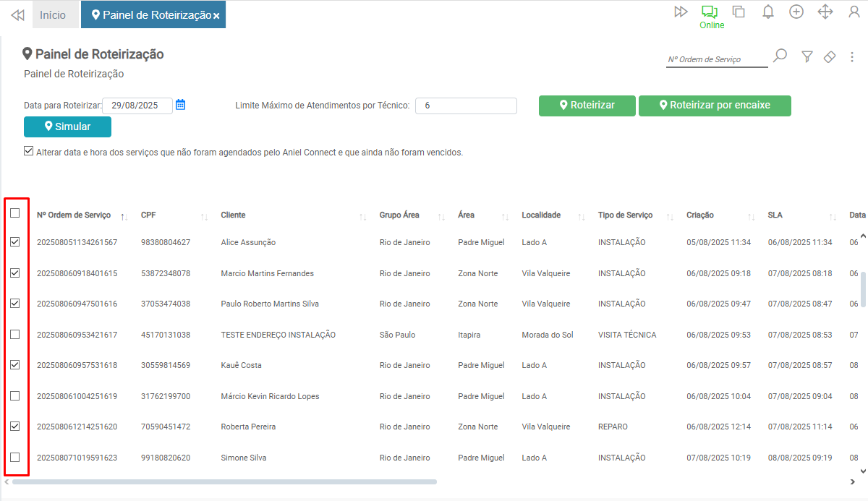Toggle the select-all header checkbox

point(15,213)
